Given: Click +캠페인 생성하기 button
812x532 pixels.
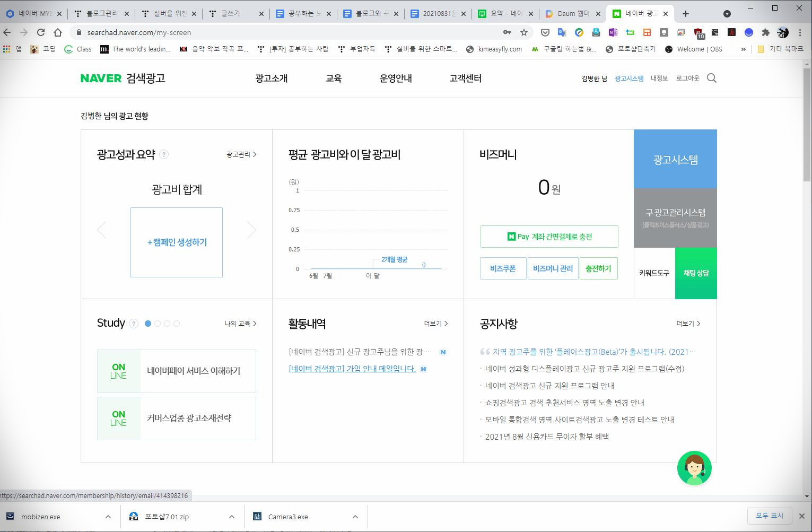Looking at the screenshot, I should (x=177, y=242).
